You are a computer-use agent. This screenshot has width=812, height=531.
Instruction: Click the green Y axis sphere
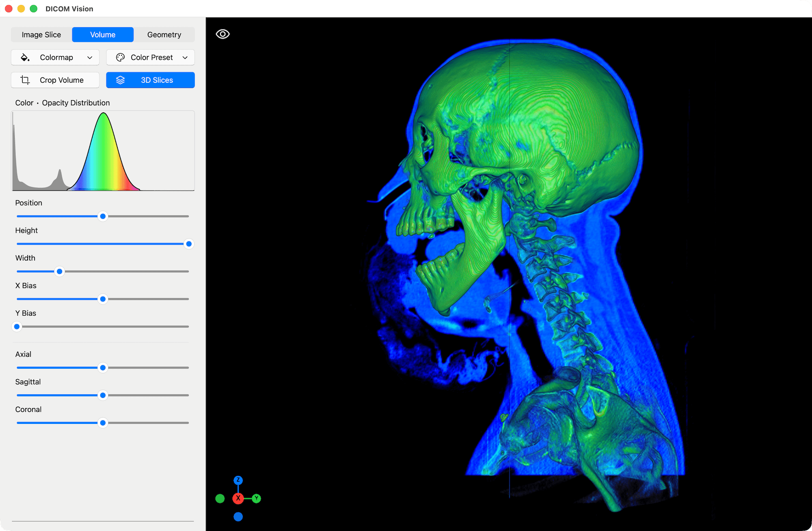click(x=256, y=499)
